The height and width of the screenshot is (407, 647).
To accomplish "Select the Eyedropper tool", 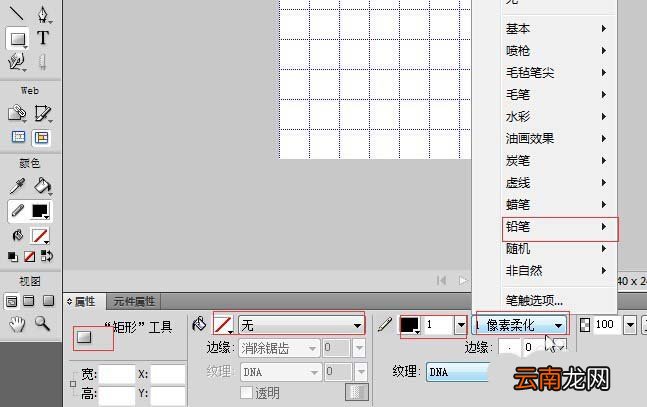I will [17, 186].
